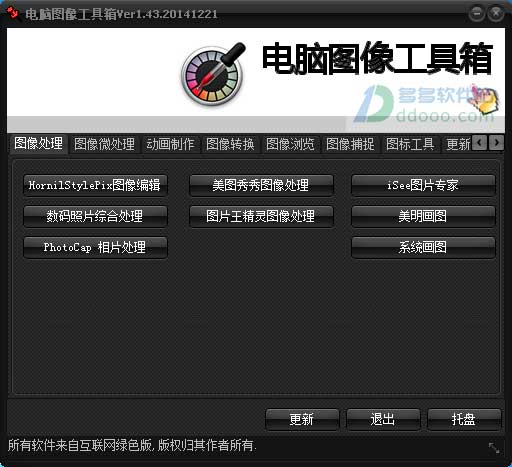The width and height of the screenshot is (512, 467).
Task: Open the 图像处理 tab
Action: click(x=39, y=144)
